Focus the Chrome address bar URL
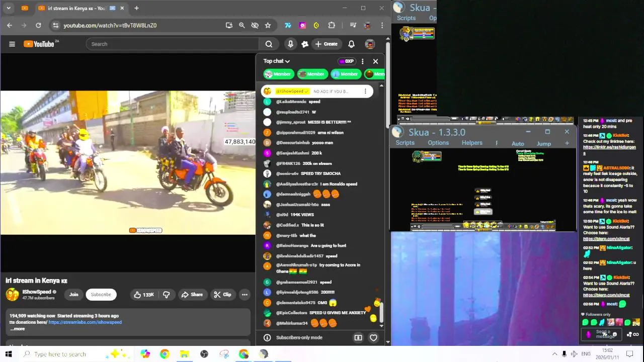 point(110,25)
